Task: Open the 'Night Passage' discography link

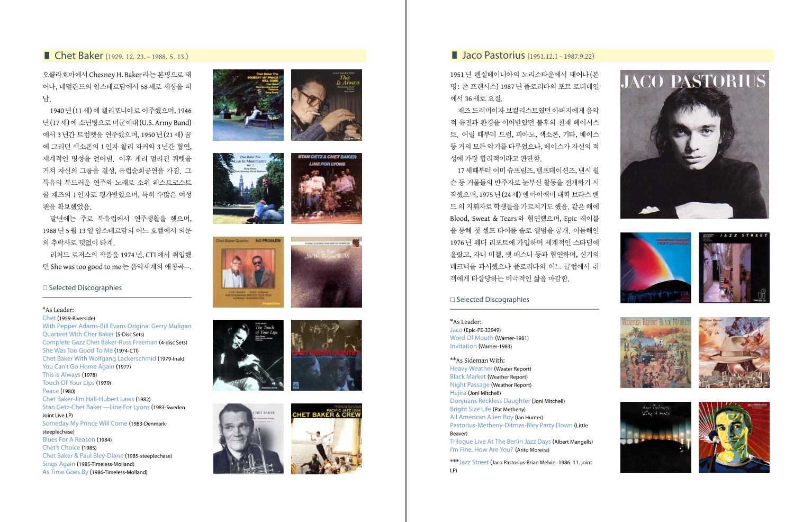Action: tap(470, 385)
